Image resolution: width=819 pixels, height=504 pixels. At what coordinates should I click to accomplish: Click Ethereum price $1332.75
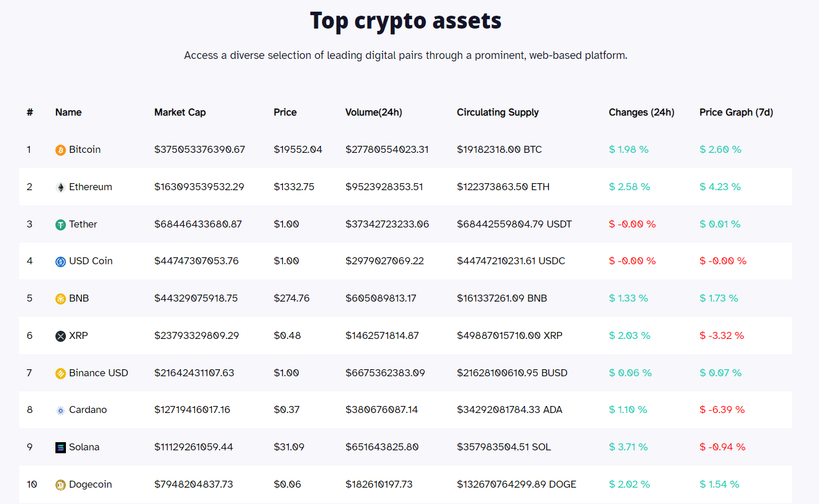coord(294,187)
